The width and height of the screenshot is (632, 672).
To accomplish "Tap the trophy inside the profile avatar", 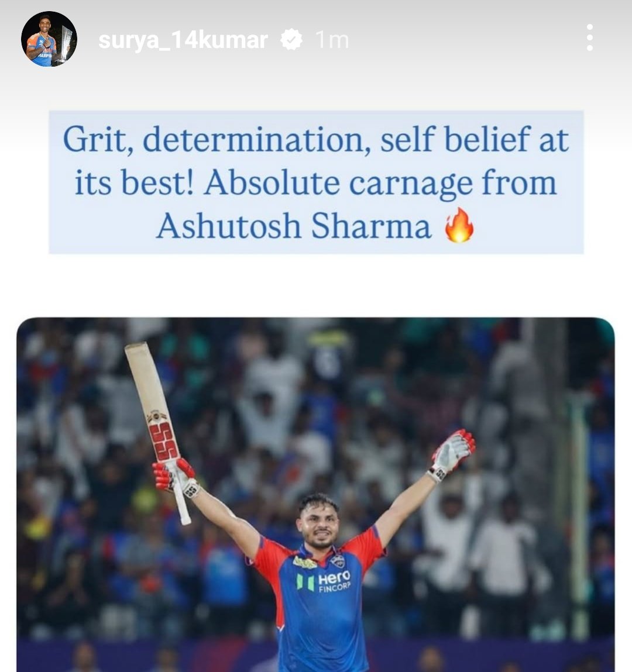I will click(66, 44).
